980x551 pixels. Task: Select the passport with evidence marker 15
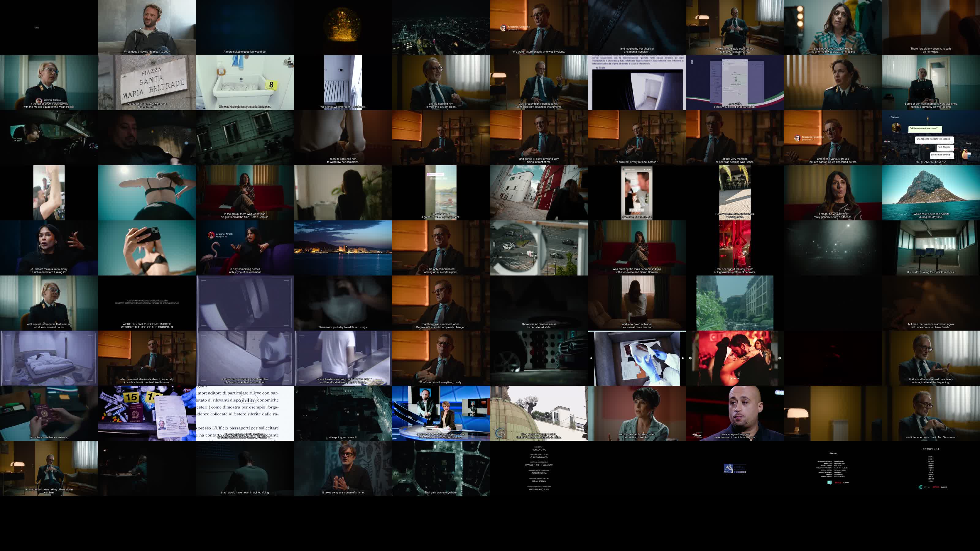click(x=147, y=413)
